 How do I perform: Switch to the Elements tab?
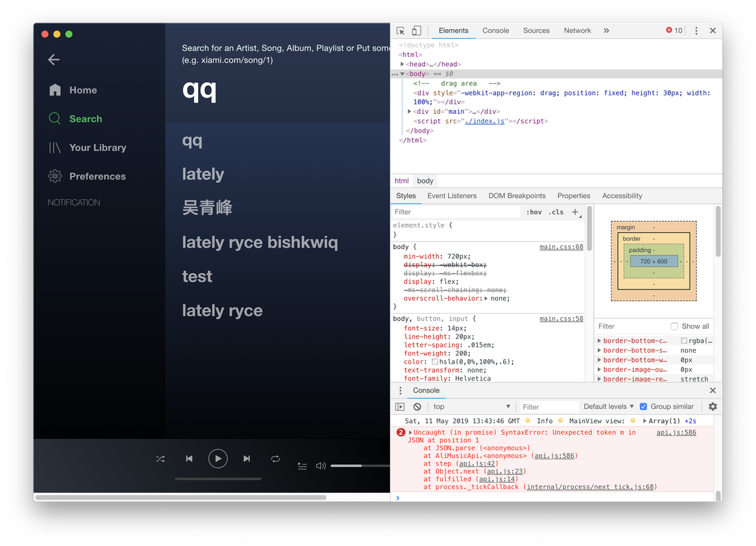pos(453,30)
